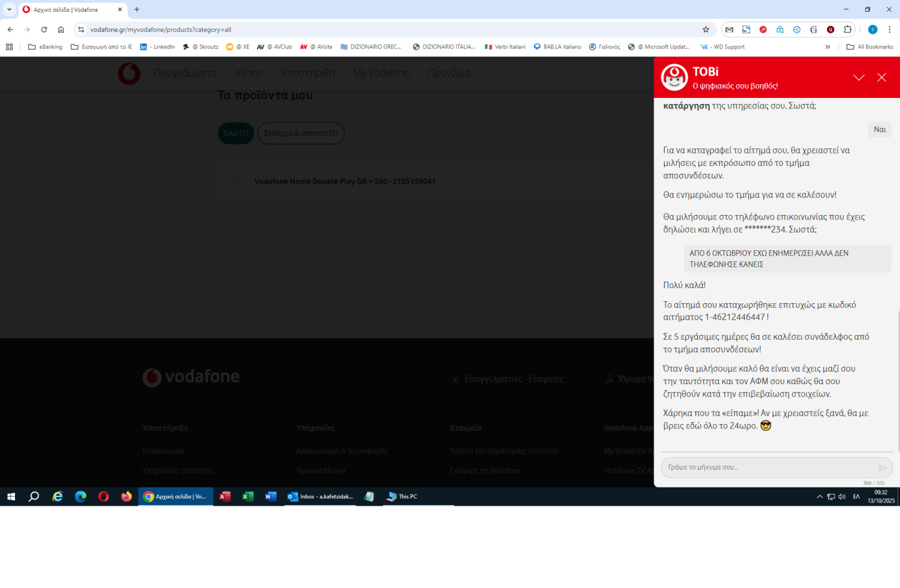Image resolution: width=900 pixels, height=588 pixels.
Task: Open the Gmail extension icon in Chrome
Action: [x=729, y=29]
